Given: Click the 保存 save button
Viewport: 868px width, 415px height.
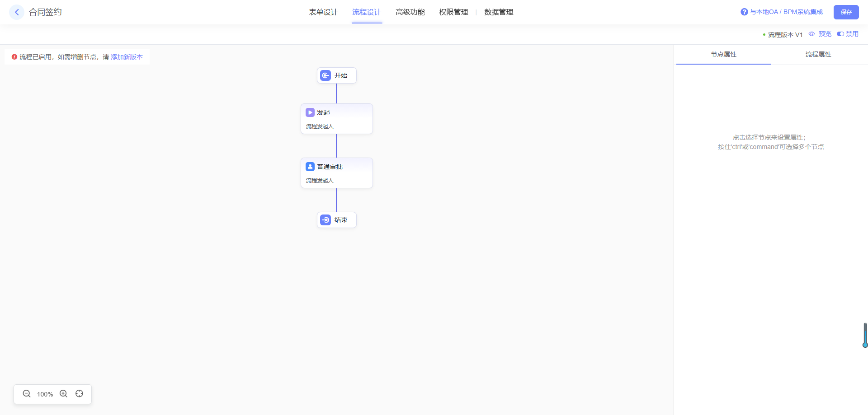Looking at the screenshot, I should pyautogui.click(x=846, y=12).
